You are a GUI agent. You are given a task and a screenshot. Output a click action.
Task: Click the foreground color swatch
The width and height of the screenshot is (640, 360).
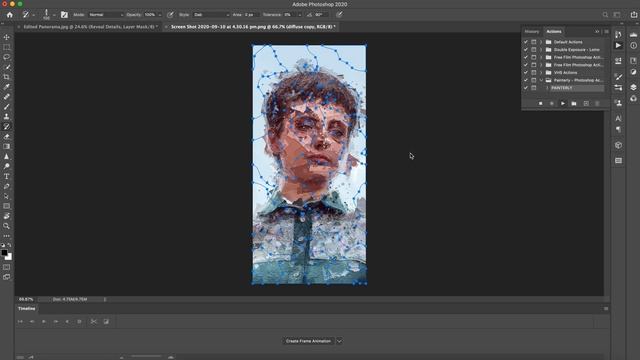[x=4, y=253]
